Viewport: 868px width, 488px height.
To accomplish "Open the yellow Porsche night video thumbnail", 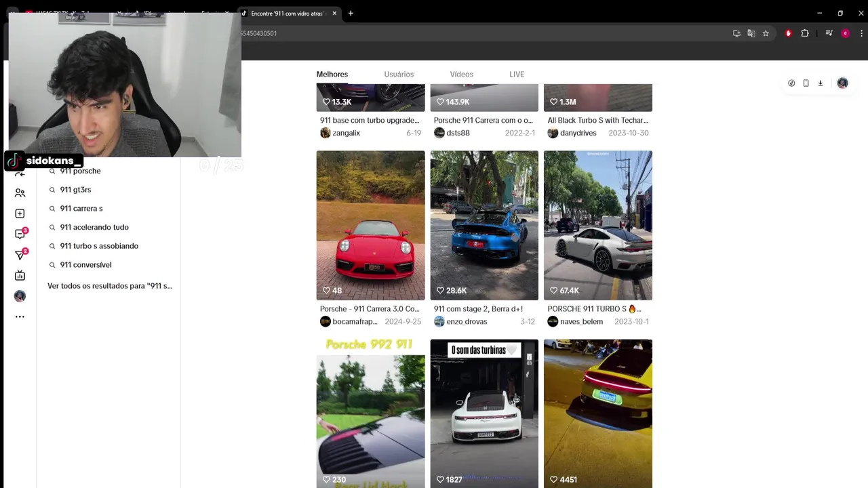I will pyautogui.click(x=598, y=413).
